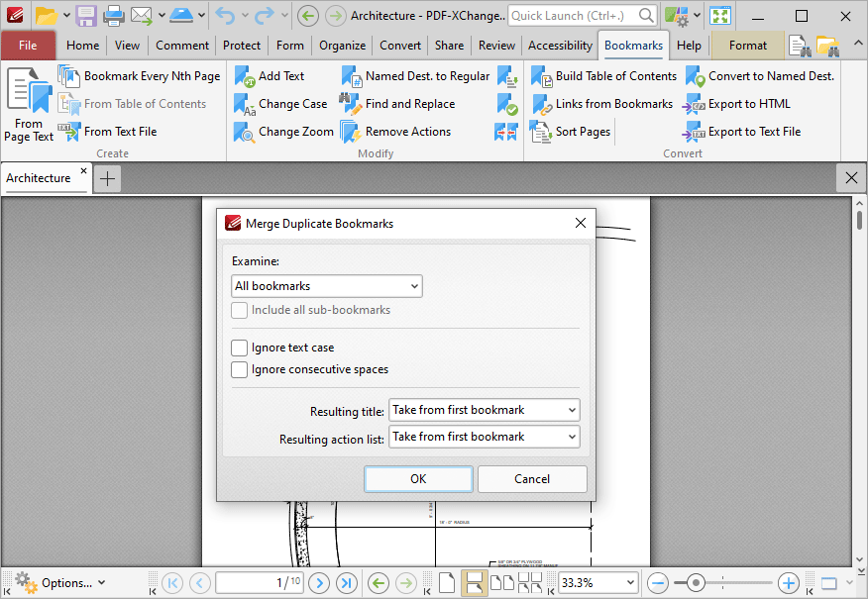The image size is (868, 599).
Task: Click the Find and Replace icon
Action: click(351, 104)
